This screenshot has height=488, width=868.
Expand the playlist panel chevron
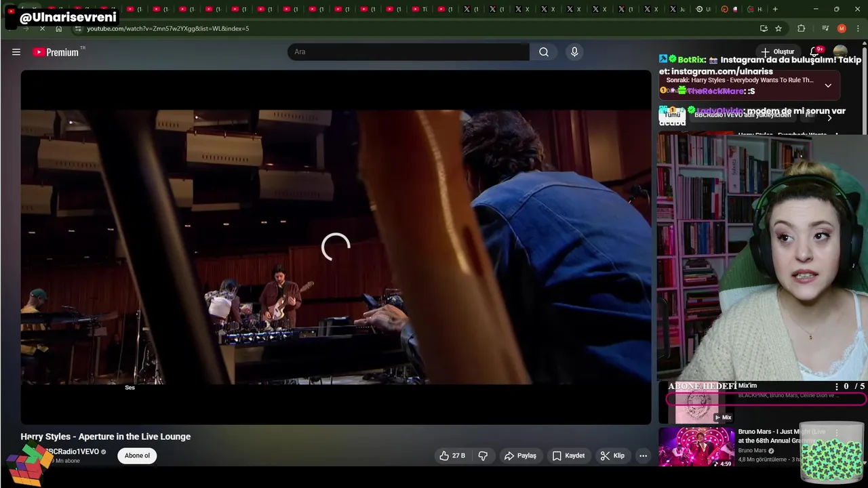(x=828, y=85)
